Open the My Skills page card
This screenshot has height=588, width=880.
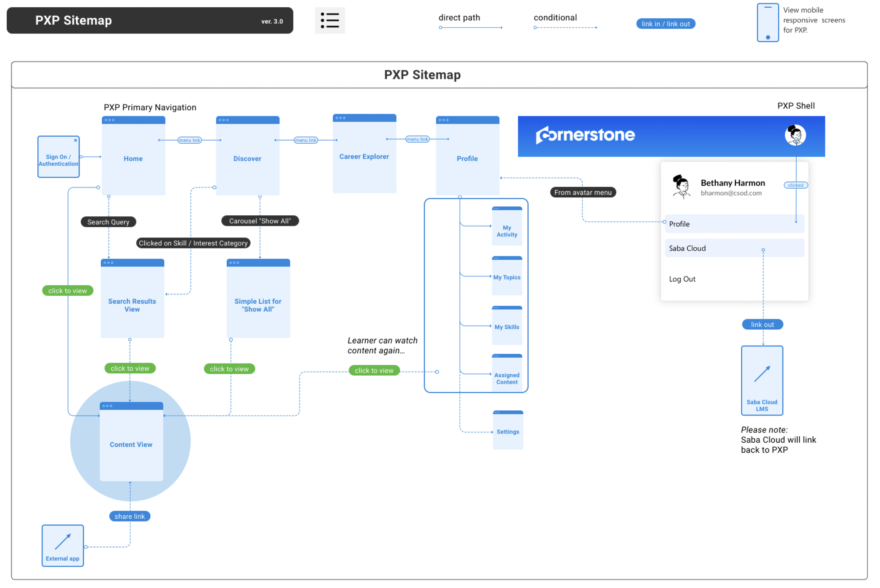(x=507, y=327)
